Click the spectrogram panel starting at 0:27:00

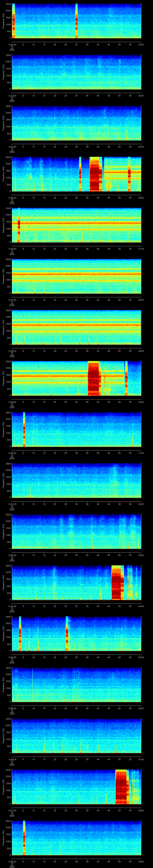[77, 276]
